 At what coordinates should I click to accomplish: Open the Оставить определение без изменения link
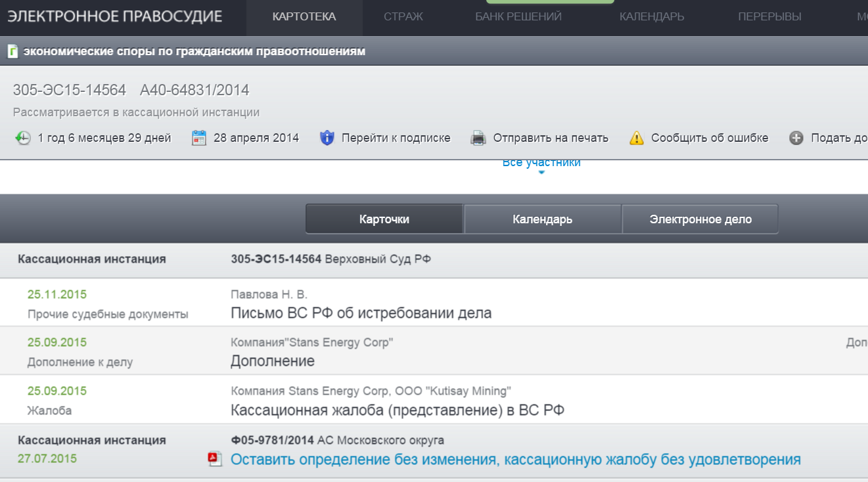click(x=515, y=460)
